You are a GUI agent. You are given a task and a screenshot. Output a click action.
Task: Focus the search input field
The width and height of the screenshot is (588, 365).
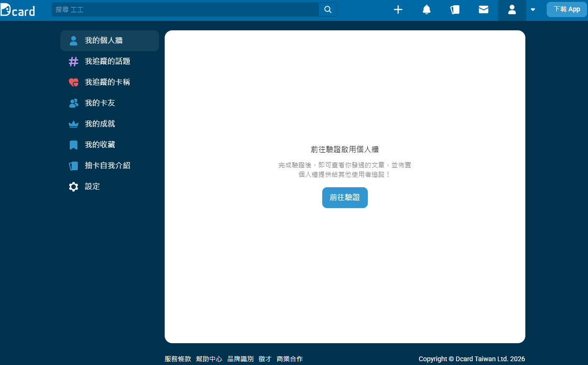point(185,9)
